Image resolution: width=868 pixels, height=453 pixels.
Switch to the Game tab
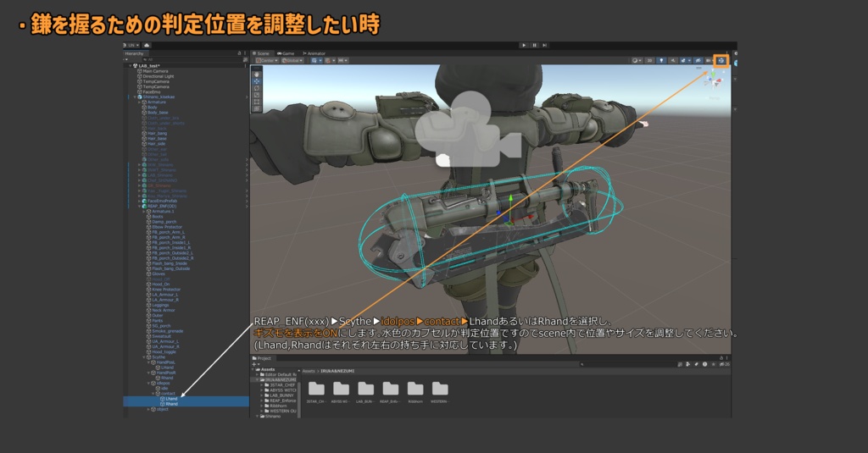coord(287,53)
